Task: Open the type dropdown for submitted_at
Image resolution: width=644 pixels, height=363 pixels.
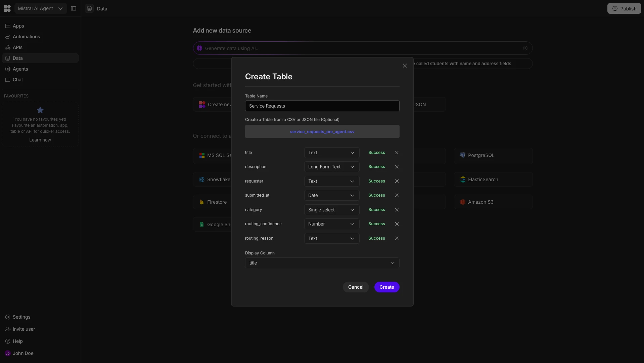Action: [x=332, y=195]
